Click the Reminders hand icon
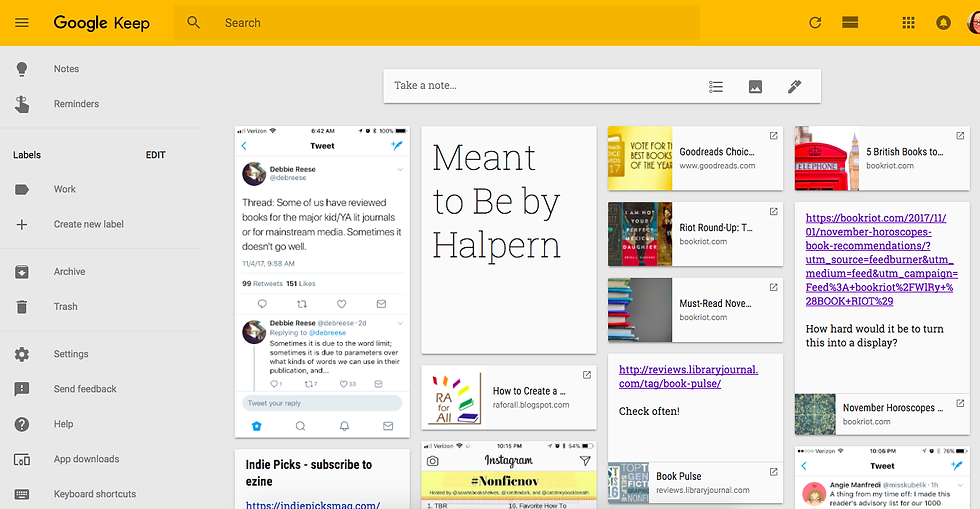Image resolution: width=980 pixels, height=509 pixels. tap(22, 104)
